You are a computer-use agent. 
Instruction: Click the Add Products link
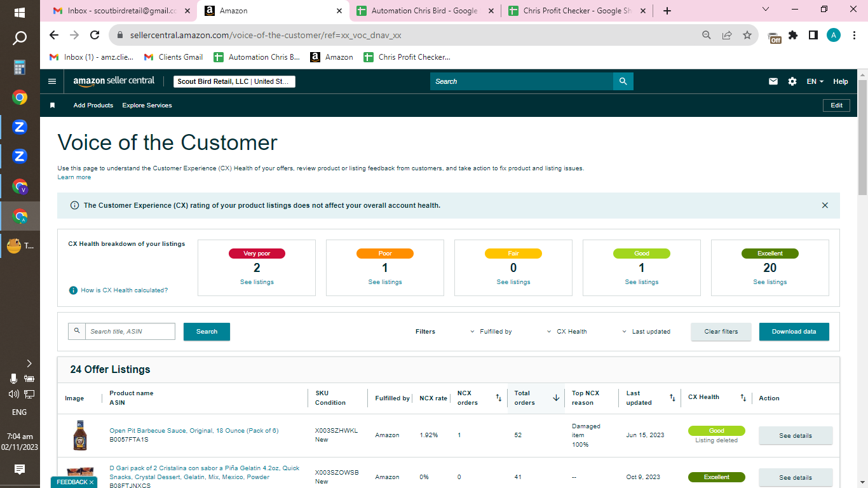click(x=93, y=105)
